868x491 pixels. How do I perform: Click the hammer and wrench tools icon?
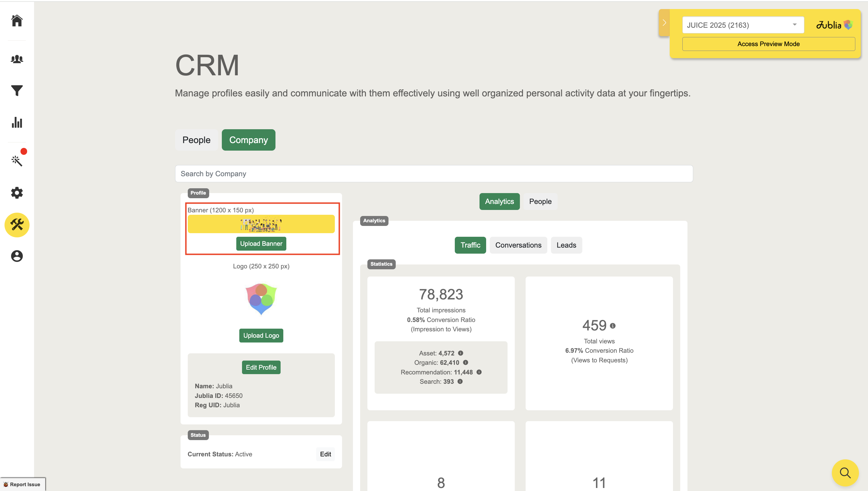[17, 225]
